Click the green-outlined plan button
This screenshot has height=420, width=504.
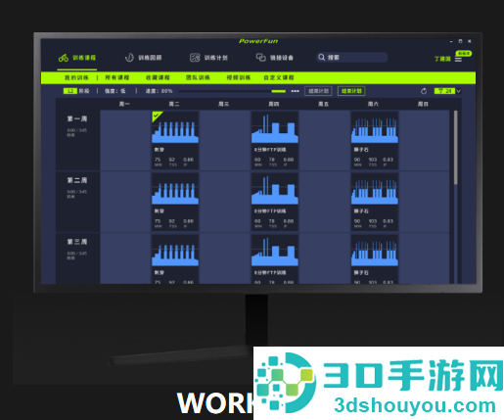(x=351, y=91)
